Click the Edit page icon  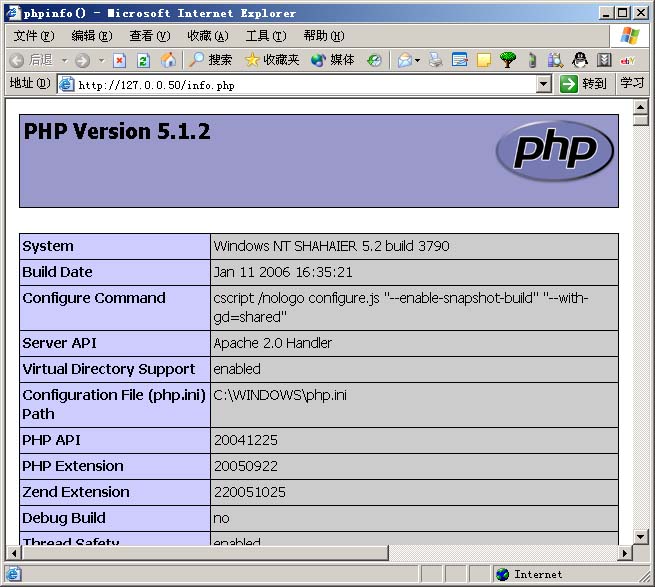[460, 61]
